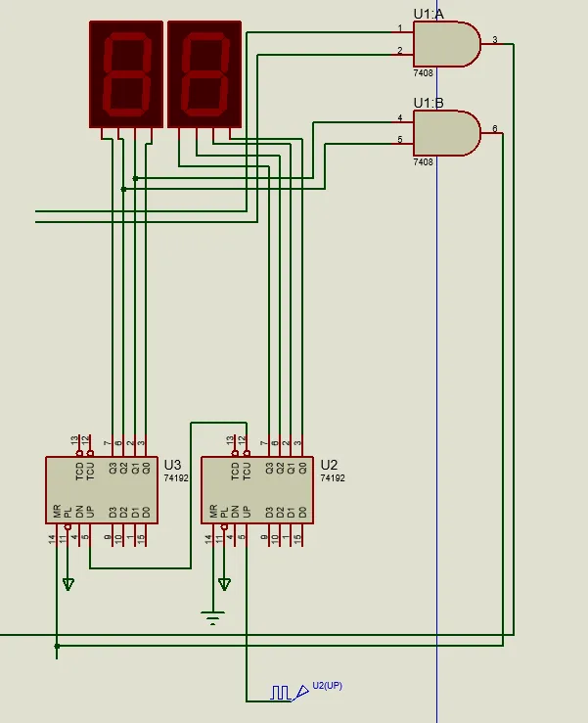Click the TCU pin 12 of U2
588x723 pixels.
[x=246, y=445]
